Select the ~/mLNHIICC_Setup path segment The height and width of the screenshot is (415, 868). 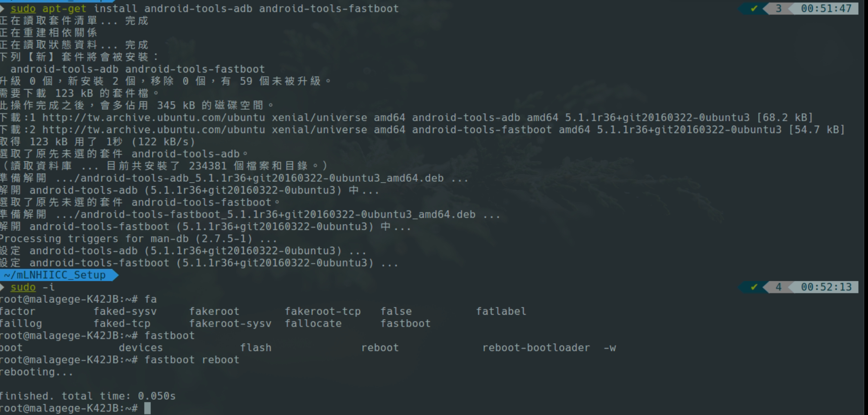55,275
